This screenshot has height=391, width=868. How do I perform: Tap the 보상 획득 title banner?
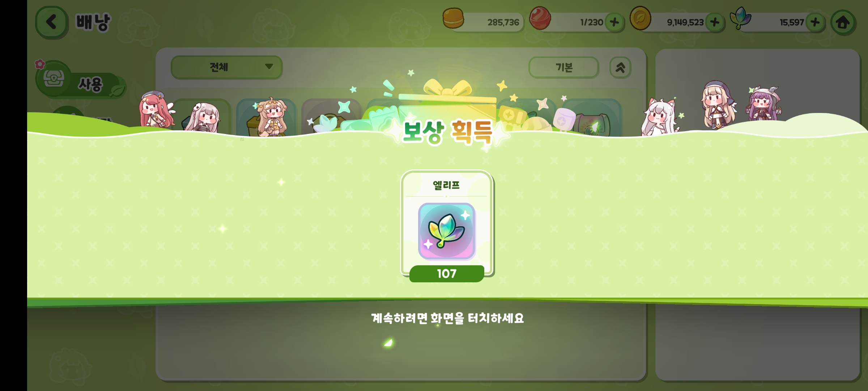pyautogui.click(x=447, y=132)
